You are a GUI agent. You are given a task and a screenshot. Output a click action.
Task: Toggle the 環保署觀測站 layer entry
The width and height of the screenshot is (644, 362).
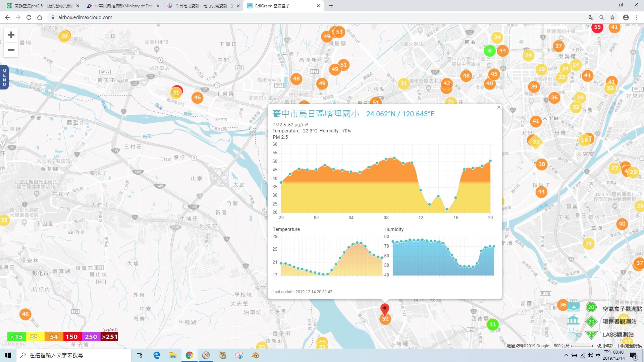[620, 321]
